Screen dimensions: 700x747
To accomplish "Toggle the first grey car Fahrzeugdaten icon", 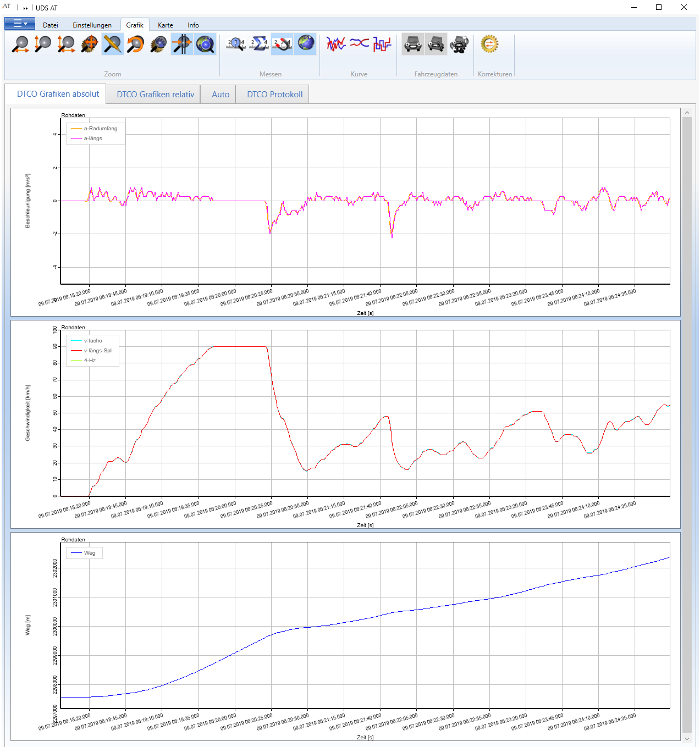I will (412, 44).
